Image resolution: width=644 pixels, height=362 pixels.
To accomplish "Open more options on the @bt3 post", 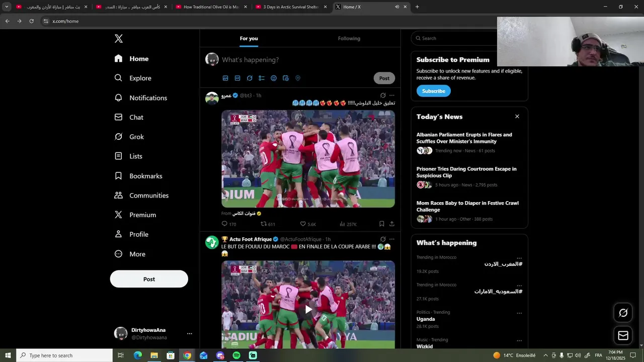I will tap(392, 96).
